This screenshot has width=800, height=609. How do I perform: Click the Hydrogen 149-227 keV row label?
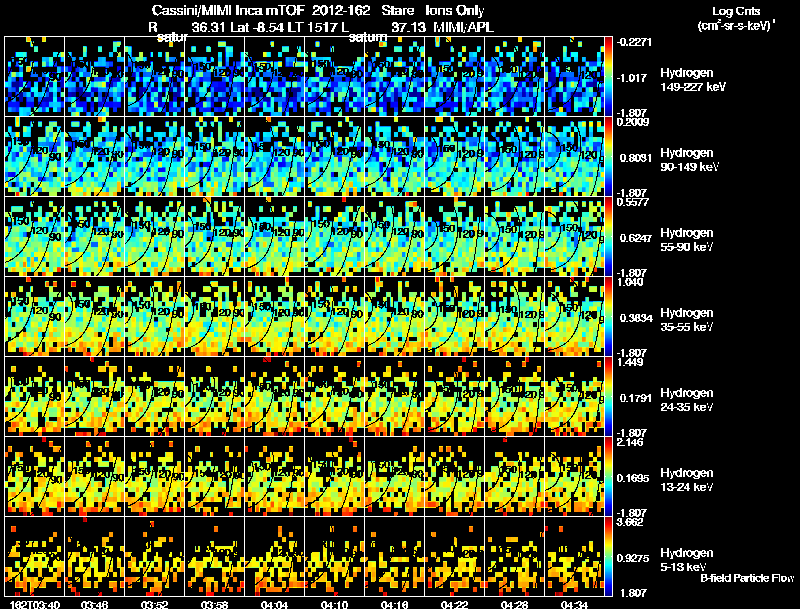tap(693, 80)
